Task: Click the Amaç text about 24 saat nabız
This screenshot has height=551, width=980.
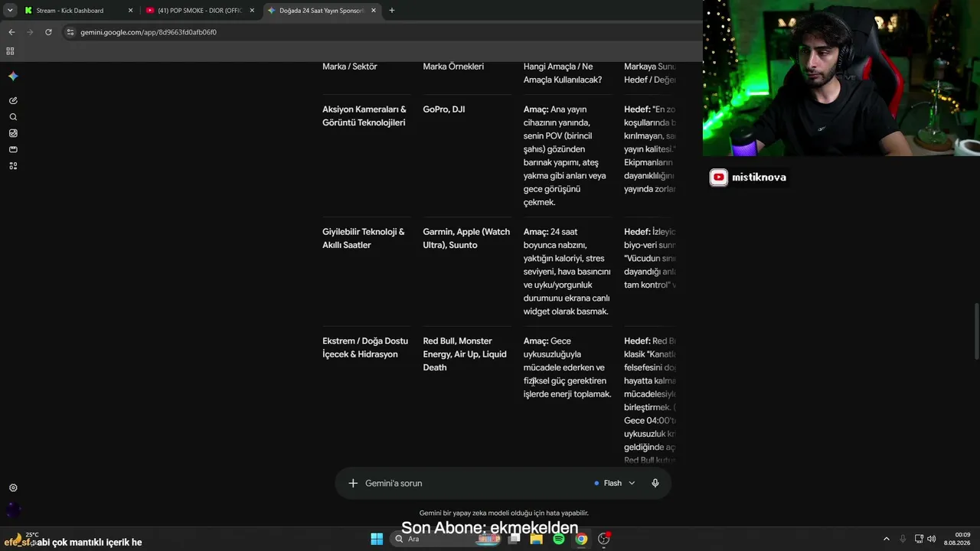Action: coord(567,272)
